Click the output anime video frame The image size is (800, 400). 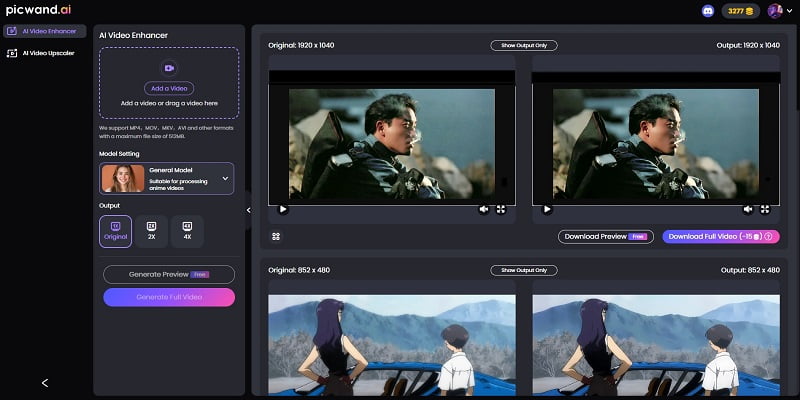pos(656,345)
